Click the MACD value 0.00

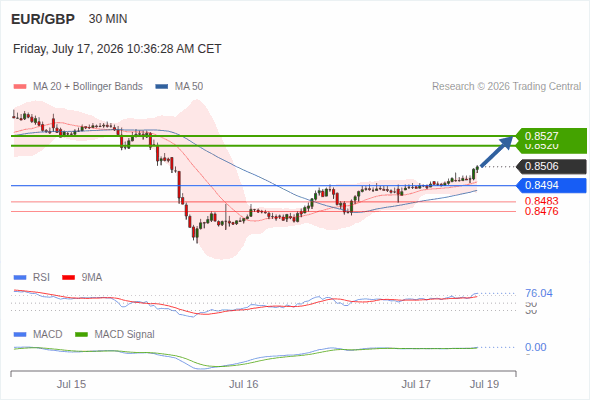point(535,347)
